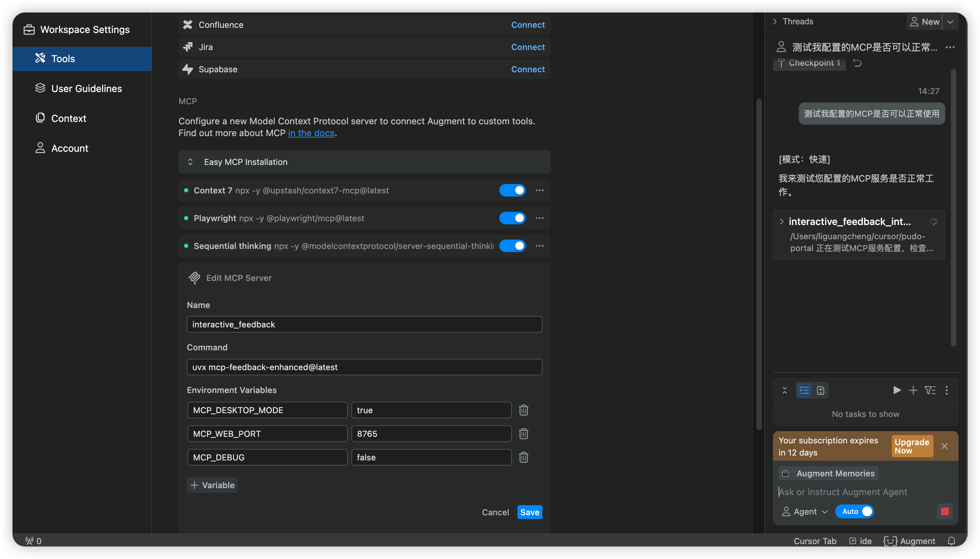Toggle the Sequential thinking MCP server
The image size is (980, 559).
point(512,246)
